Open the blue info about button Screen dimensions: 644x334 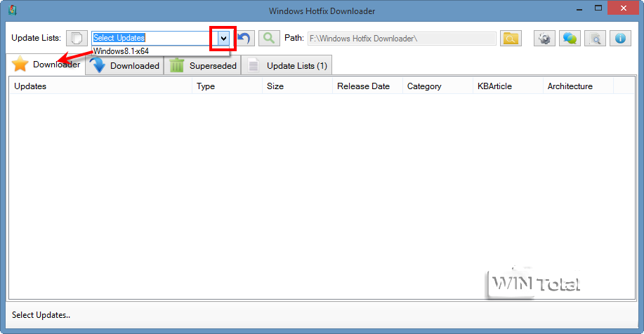pos(620,38)
